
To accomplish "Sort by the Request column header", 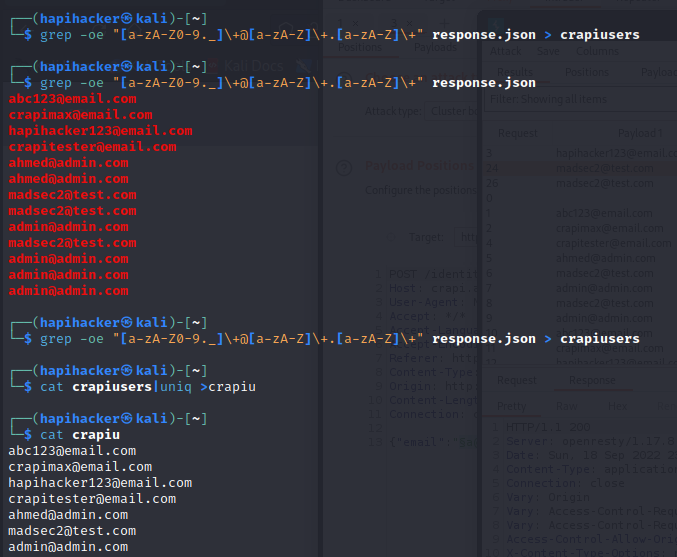I will (517, 132).
